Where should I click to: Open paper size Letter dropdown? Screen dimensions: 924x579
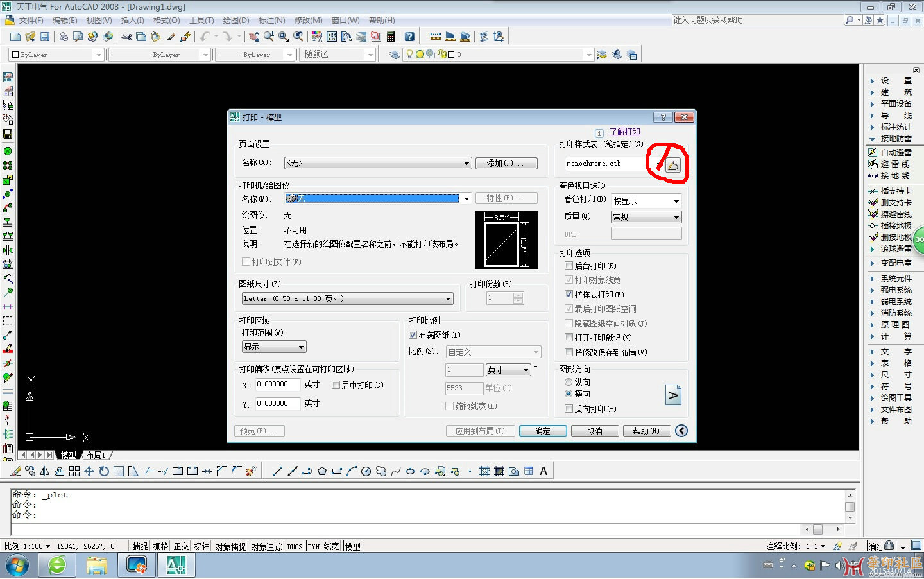(348, 298)
